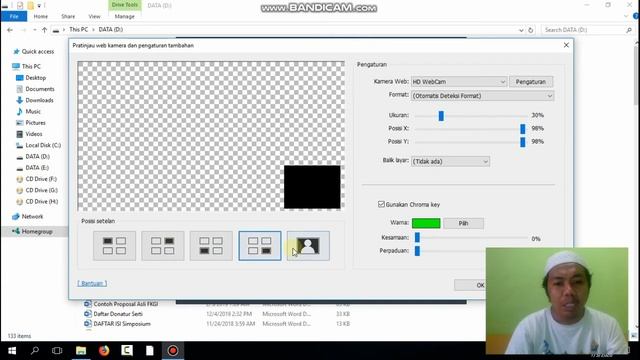Open File Explorer taskbar icon

click(x=81, y=351)
